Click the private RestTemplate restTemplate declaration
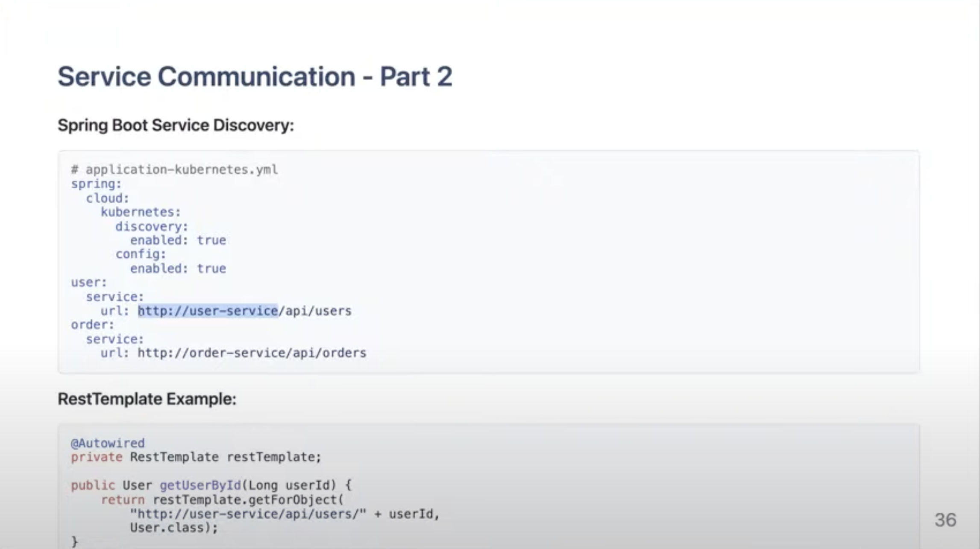 [x=196, y=457]
